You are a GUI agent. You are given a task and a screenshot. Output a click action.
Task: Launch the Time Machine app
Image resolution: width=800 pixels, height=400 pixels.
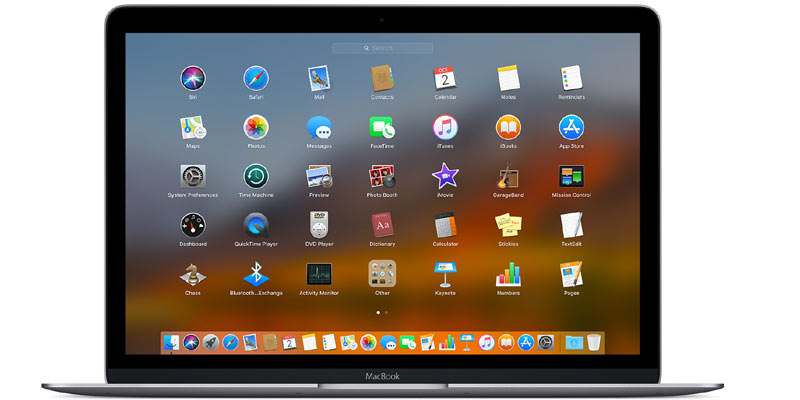pyautogui.click(x=256, y=177)
